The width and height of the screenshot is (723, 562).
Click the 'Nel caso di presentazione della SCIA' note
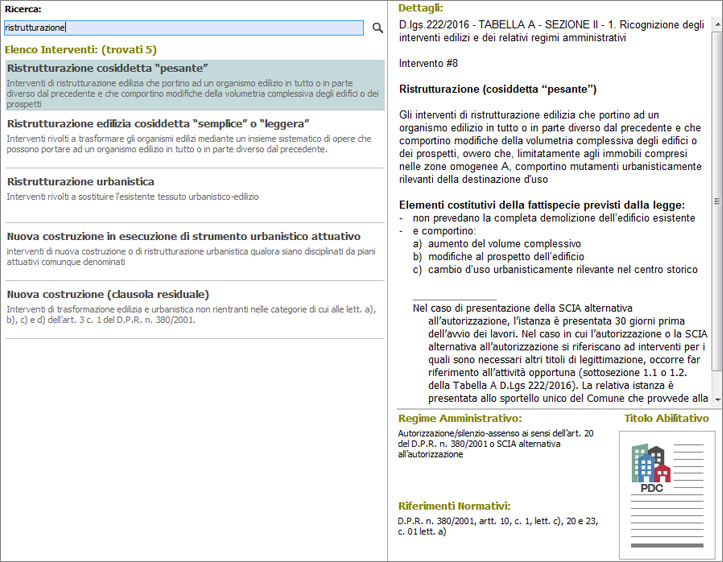tap(560, 353)
